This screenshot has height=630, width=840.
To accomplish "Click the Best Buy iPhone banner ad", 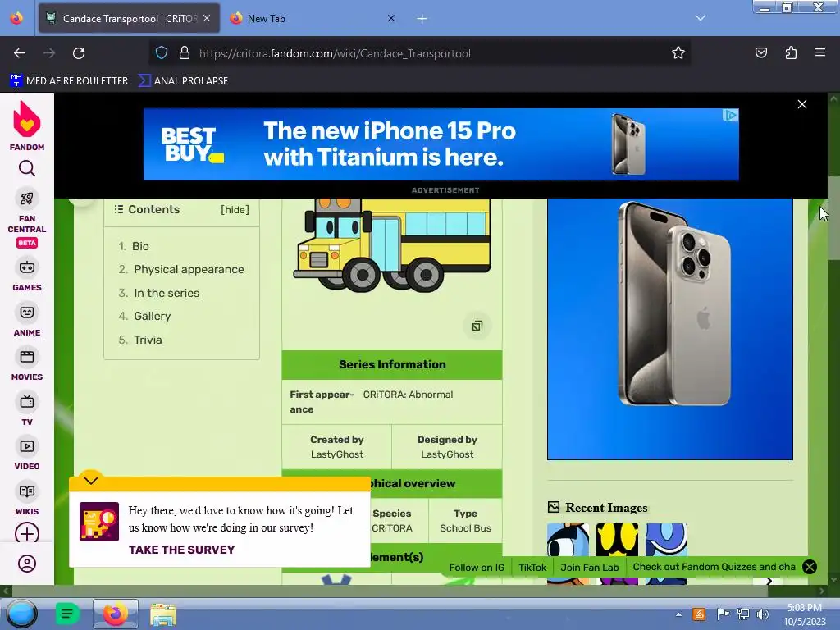I will tap(441, 144).
